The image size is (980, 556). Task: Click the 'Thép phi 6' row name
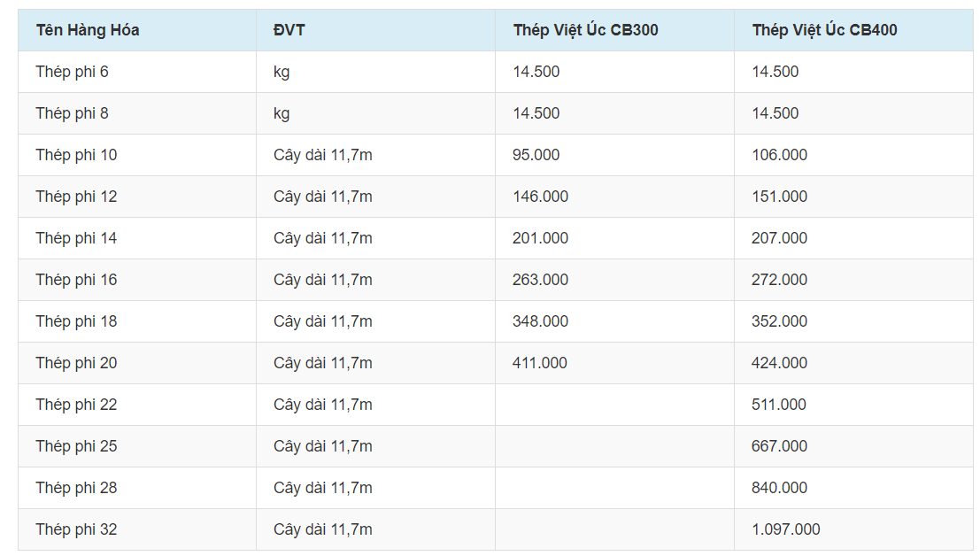72,72
